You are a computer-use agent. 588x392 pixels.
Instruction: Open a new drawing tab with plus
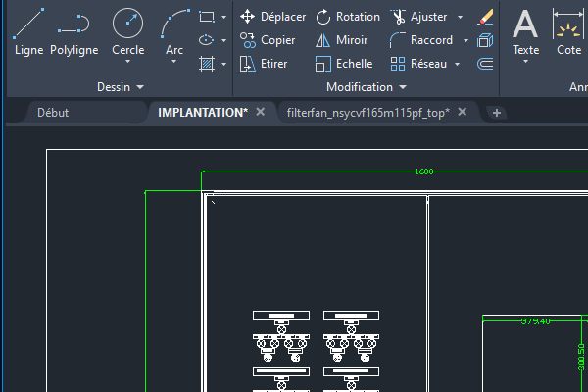point(497,112)
